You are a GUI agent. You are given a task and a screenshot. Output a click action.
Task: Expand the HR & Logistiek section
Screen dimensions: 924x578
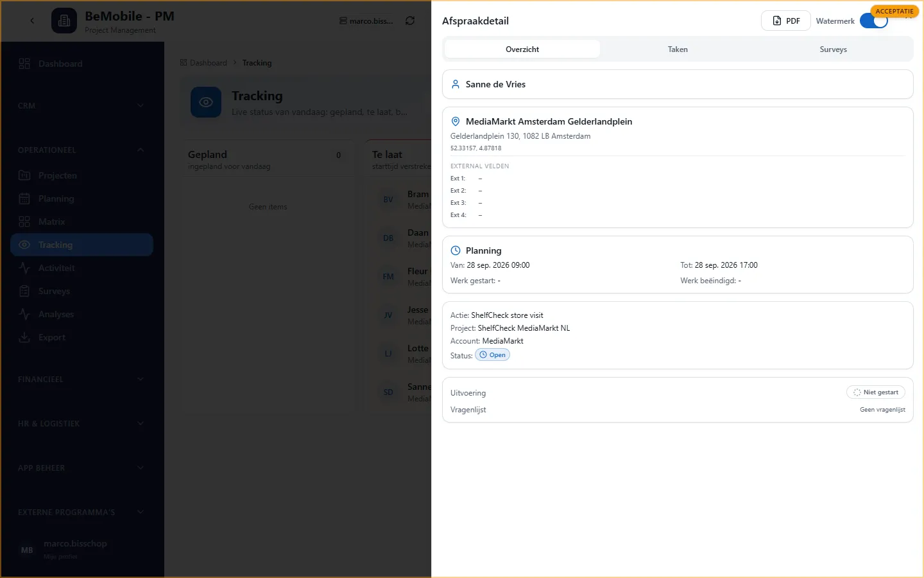point(82,424)
